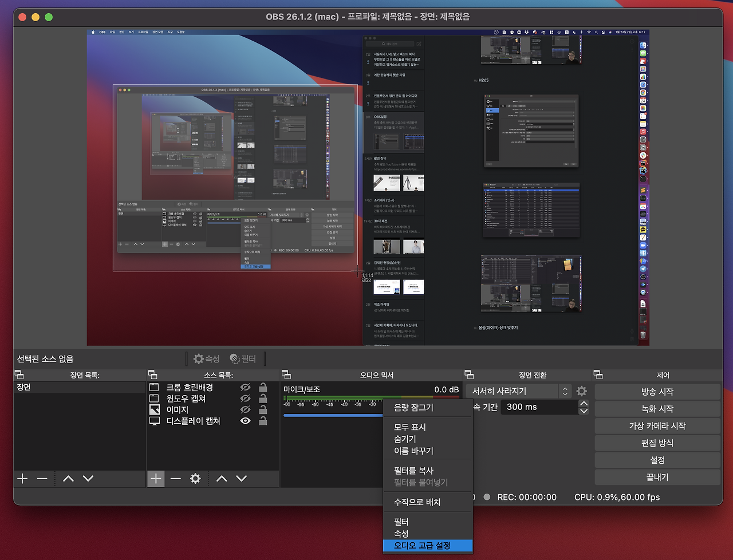Click the REC: 00:00:00 status text

coord(527,497)
